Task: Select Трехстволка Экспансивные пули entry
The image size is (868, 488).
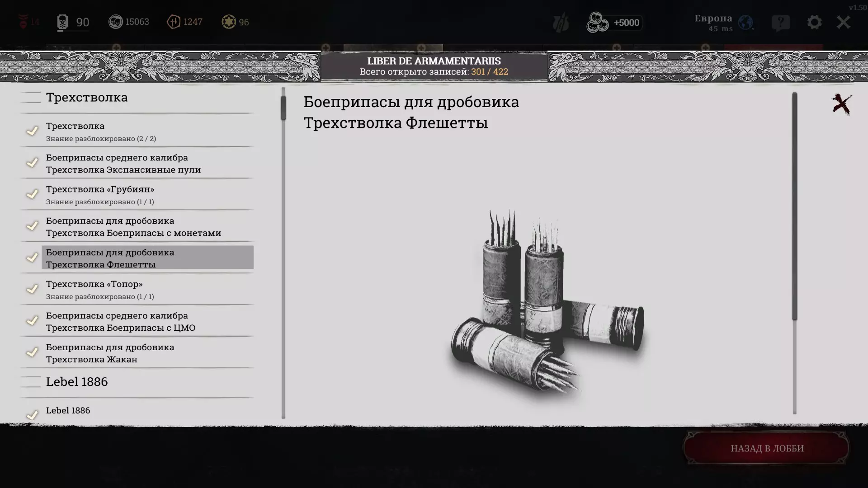Action: (x=123, y=164)
